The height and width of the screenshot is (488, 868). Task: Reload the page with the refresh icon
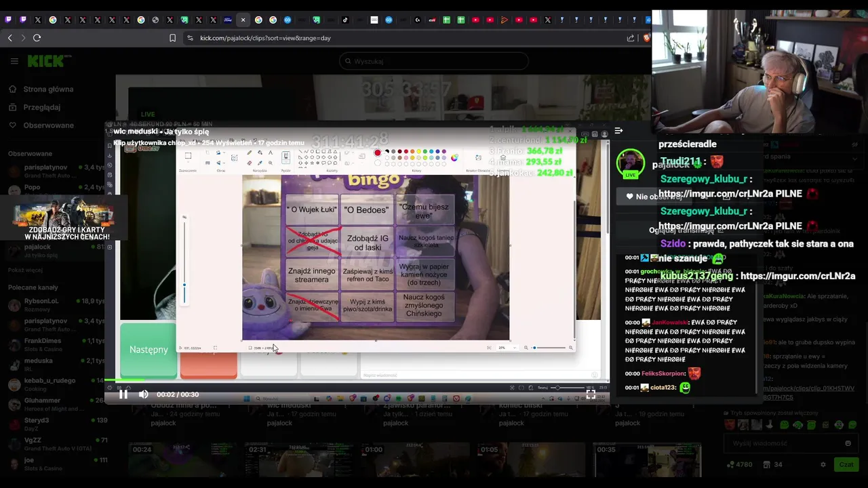click(x=37, y=38)
